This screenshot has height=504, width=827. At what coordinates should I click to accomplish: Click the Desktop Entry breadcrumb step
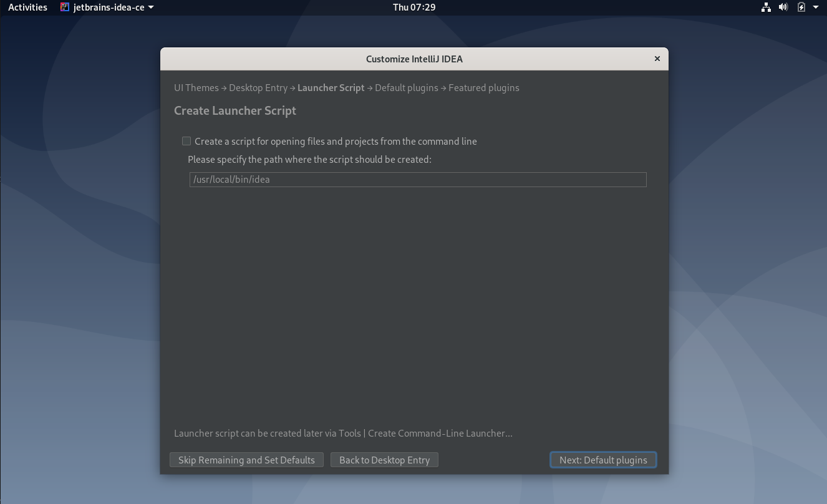click(258, 88)
